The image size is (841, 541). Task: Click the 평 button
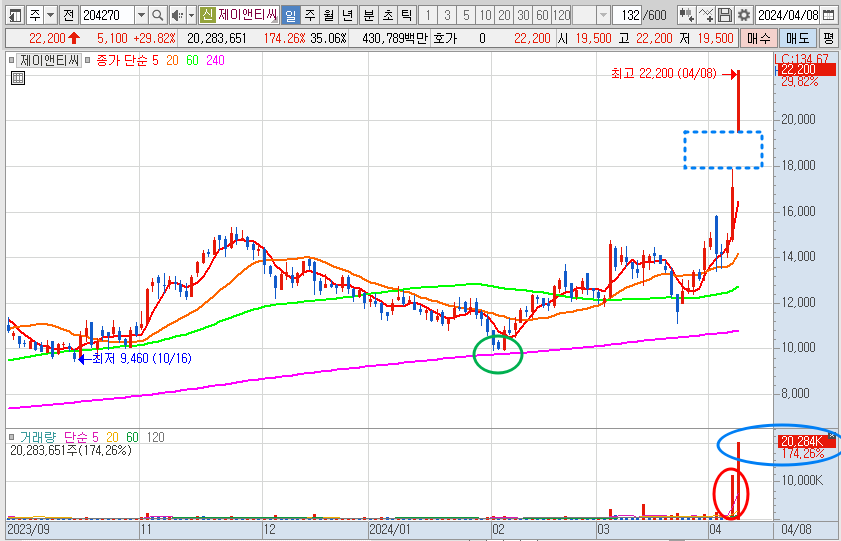pos(829,38)
